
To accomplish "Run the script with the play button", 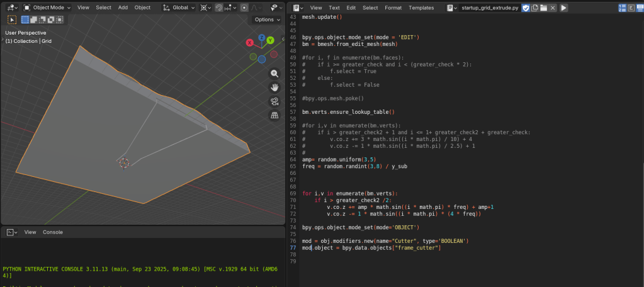I will pyautogui.click(x=563, y=8).
